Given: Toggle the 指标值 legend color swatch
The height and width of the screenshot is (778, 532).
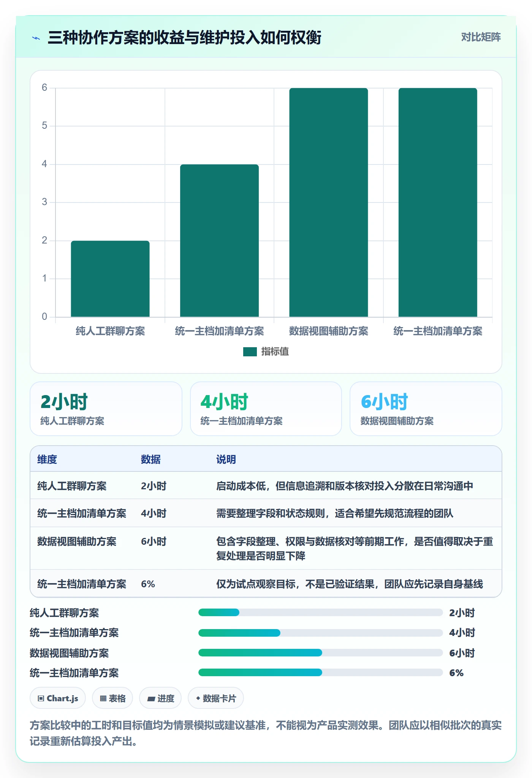Looking at the screenshot, I should (x=250, y=352).
